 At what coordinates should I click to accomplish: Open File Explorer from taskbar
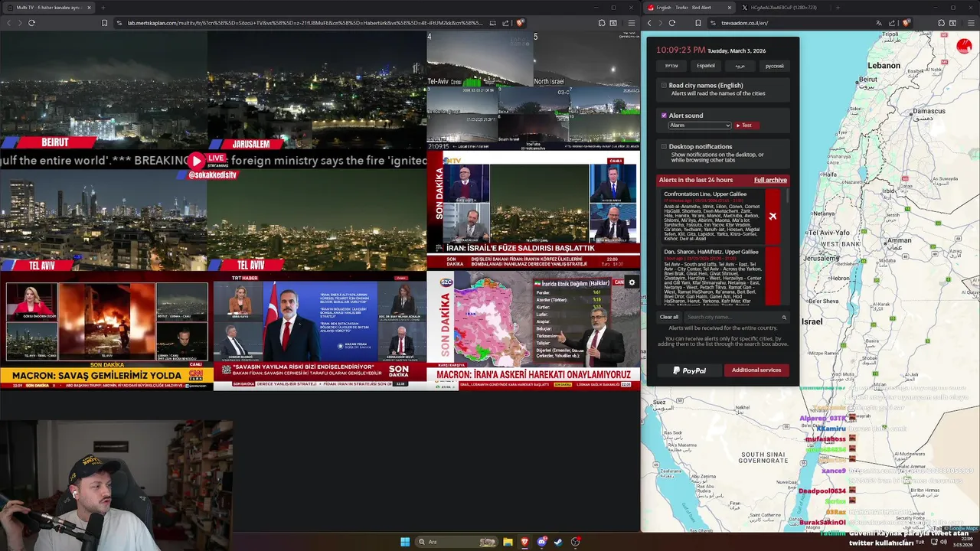click(x=508, y=542)
